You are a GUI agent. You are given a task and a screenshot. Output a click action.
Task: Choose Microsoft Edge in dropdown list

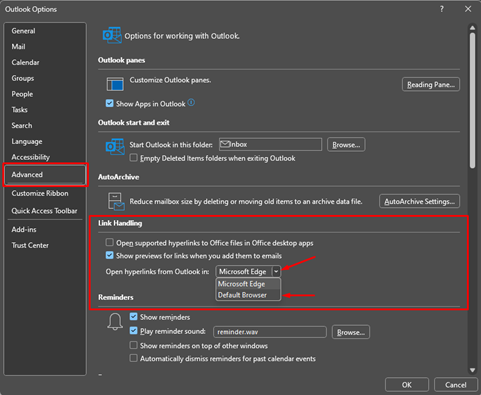[248, 284]
